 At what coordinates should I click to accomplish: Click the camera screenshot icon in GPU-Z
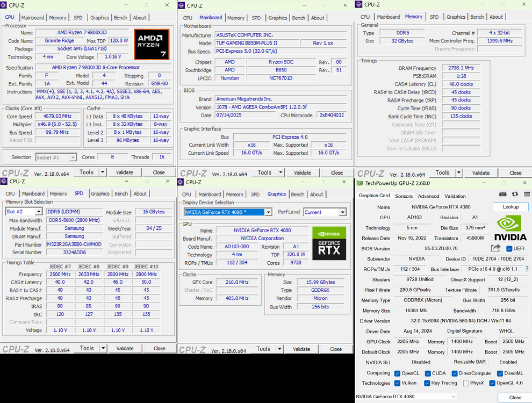(x=502, y=194)
